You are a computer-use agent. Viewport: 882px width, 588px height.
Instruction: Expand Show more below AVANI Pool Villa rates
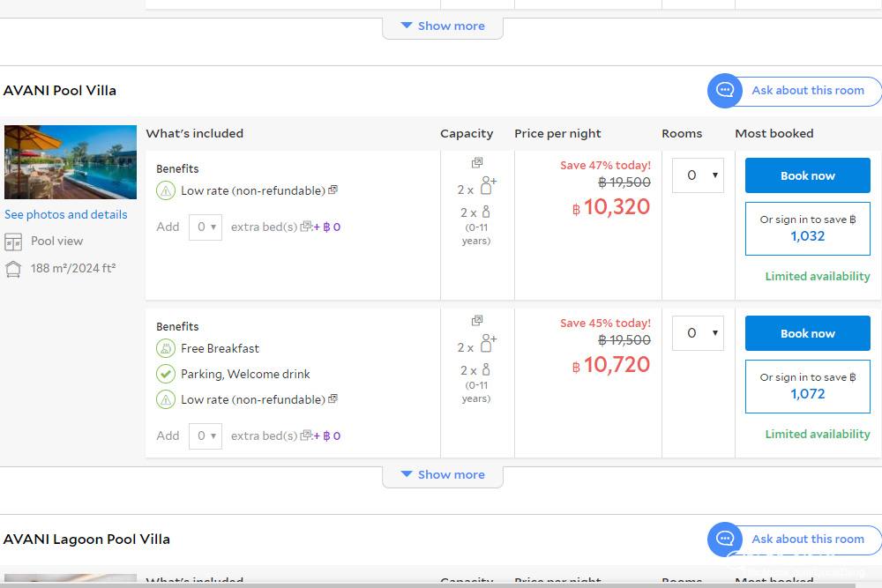(x=443, y=475)
